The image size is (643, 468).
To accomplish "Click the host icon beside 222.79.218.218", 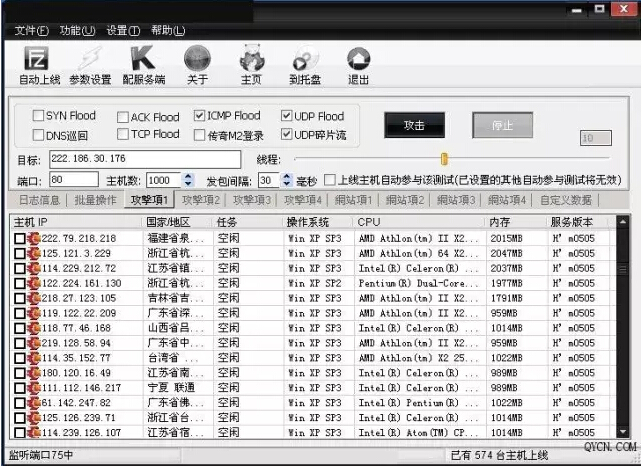I will coord(34,239).
